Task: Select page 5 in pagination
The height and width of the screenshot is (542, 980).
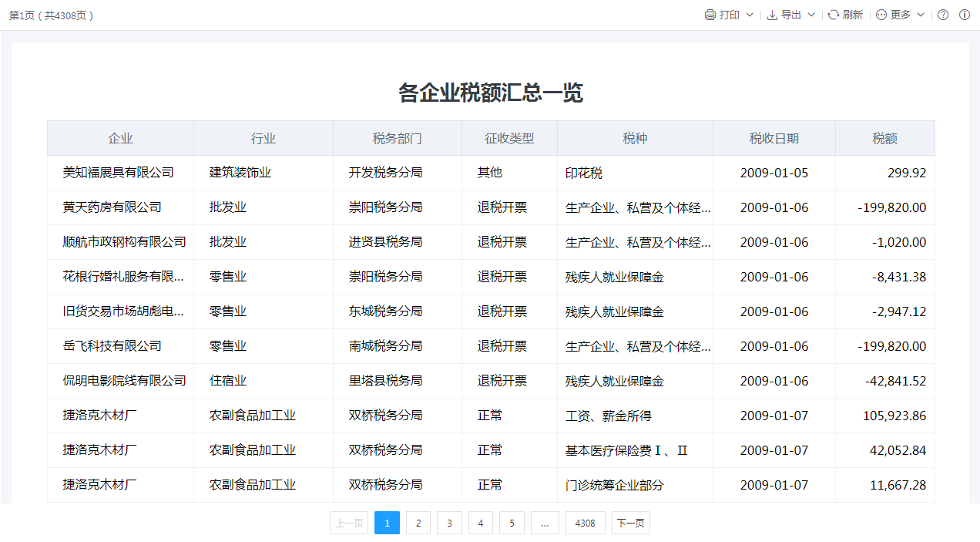Action: tap(512, 523)
